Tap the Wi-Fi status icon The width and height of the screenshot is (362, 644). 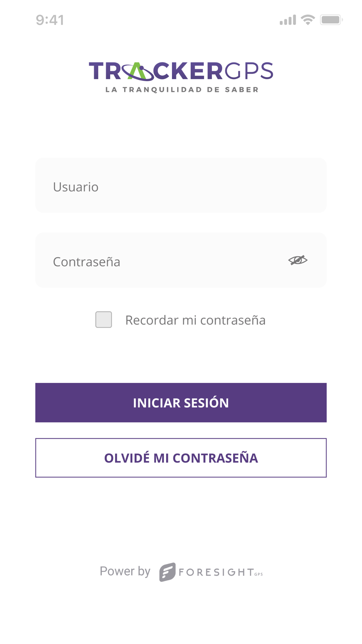[308, 20]
